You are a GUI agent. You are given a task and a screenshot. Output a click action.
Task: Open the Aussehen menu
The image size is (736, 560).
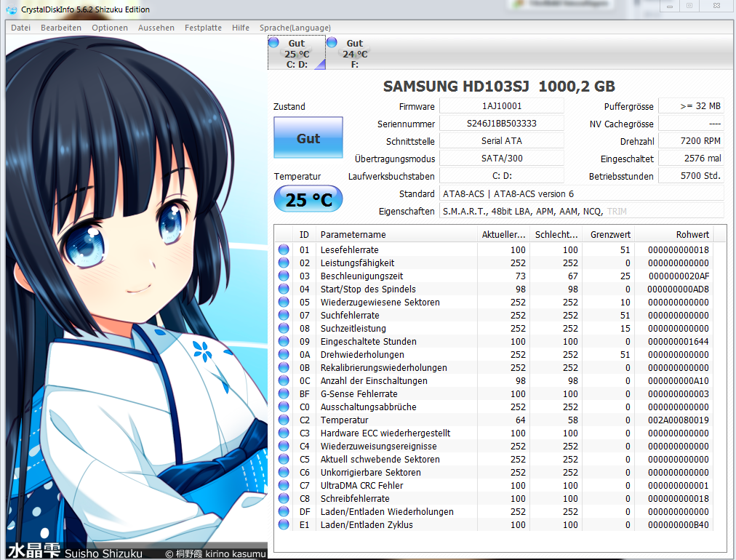tap(156, 28)
